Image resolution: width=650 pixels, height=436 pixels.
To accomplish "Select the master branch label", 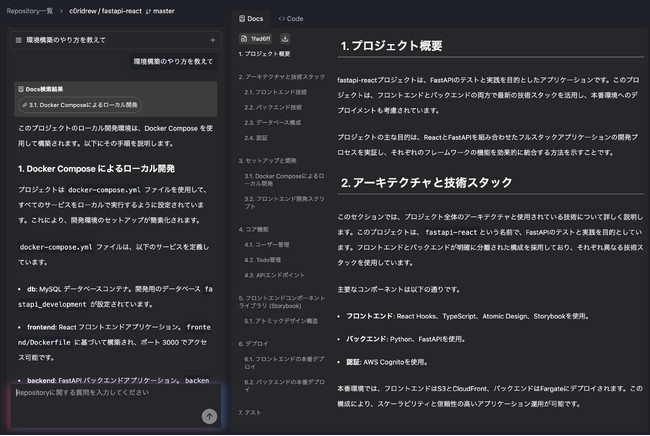I will (x=160, y=11).
